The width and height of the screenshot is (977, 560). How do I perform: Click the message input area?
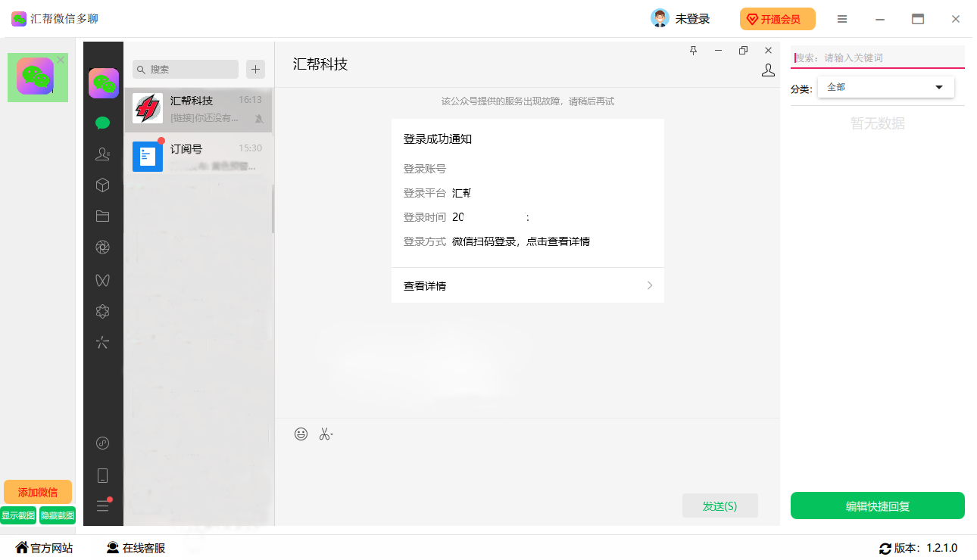click(527, 469)
